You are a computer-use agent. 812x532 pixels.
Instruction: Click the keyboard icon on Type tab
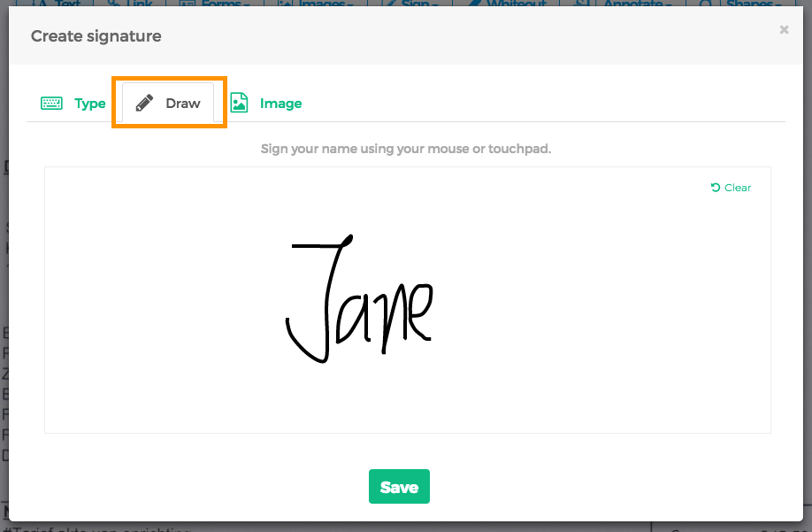click(x=51, y=103)
